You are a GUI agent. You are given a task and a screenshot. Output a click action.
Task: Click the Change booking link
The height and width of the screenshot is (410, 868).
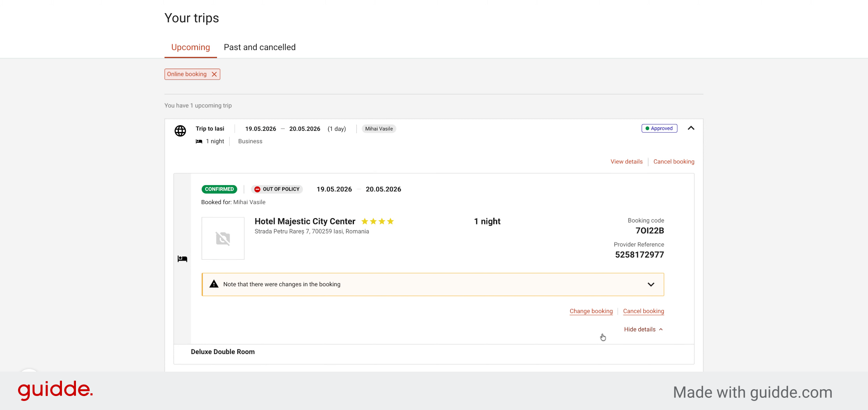pyautogui.click(x=591, y=311)
